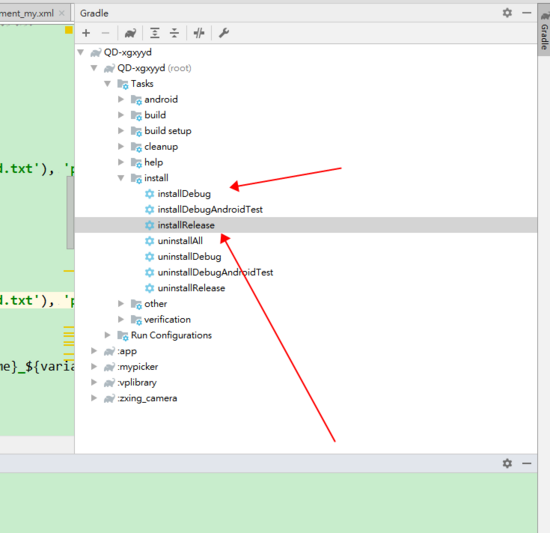Collapse the install task group
Image resolution: width=550 pixels, height=533 pixels.
pyautogui.click(x=121, y=178)
